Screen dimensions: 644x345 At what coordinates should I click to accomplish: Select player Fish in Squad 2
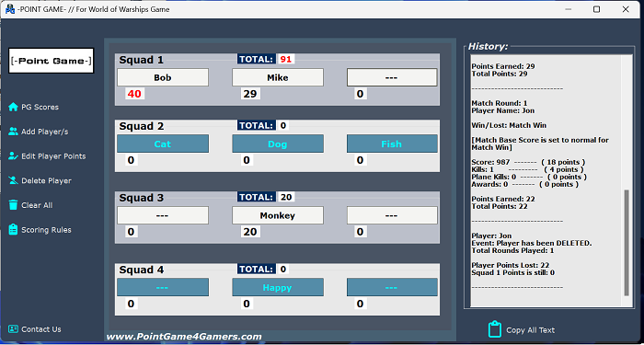(392, 144)
